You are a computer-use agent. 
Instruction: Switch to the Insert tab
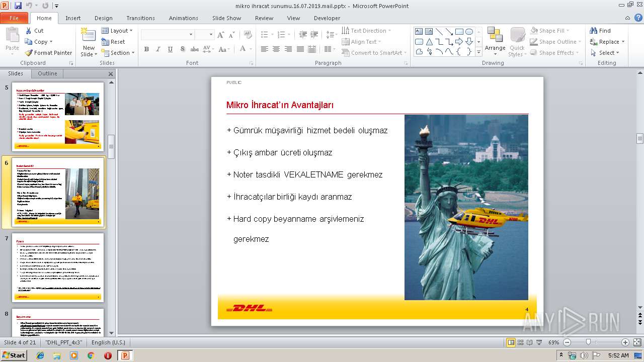(73, 18)
